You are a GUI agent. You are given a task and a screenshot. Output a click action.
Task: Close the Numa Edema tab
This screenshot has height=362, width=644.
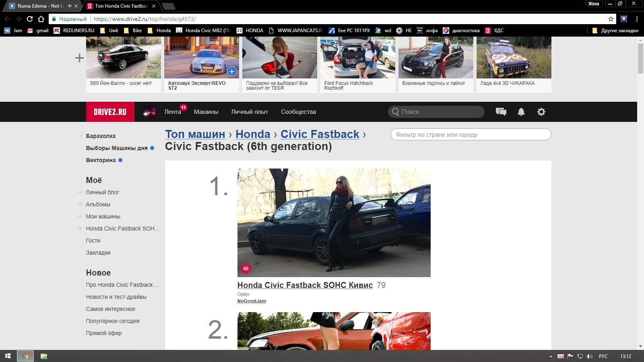(76, 6)
